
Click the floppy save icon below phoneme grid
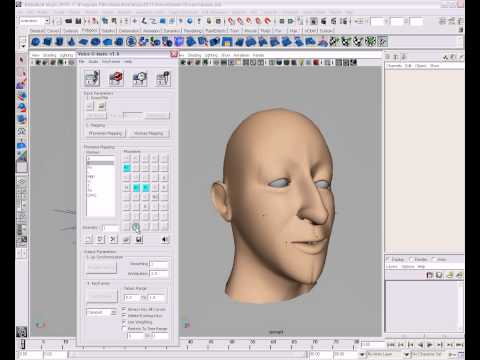[139, 239]
